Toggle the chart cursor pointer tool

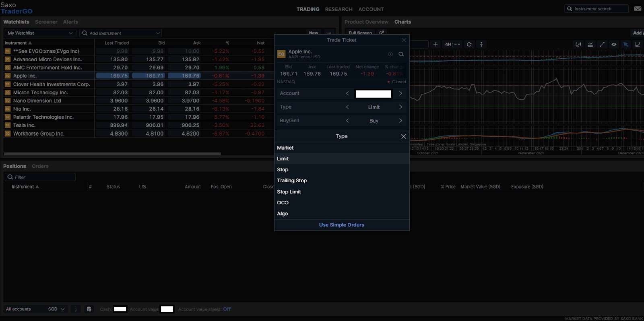(x=626, y=44)
